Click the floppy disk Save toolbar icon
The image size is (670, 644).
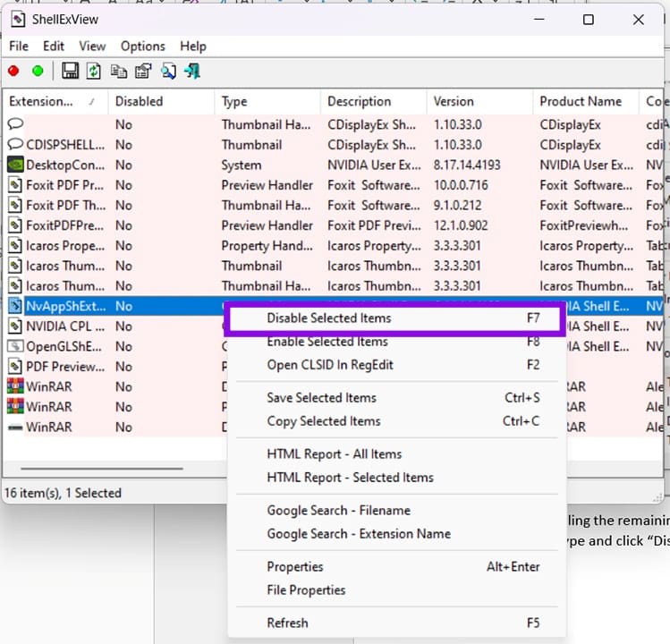click(70, 71)
